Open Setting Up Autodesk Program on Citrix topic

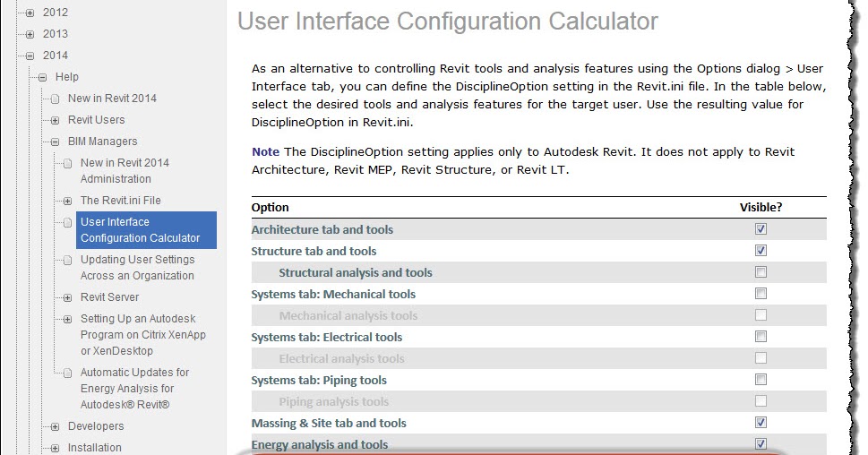point(142,335)
